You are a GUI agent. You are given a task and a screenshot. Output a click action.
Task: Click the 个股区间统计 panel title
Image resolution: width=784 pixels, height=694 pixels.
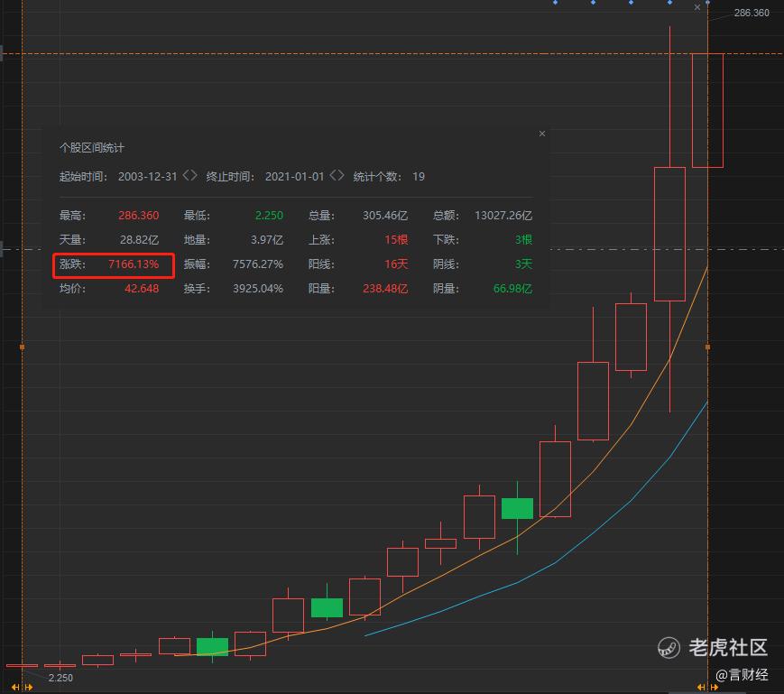click(x=91, y=148)
